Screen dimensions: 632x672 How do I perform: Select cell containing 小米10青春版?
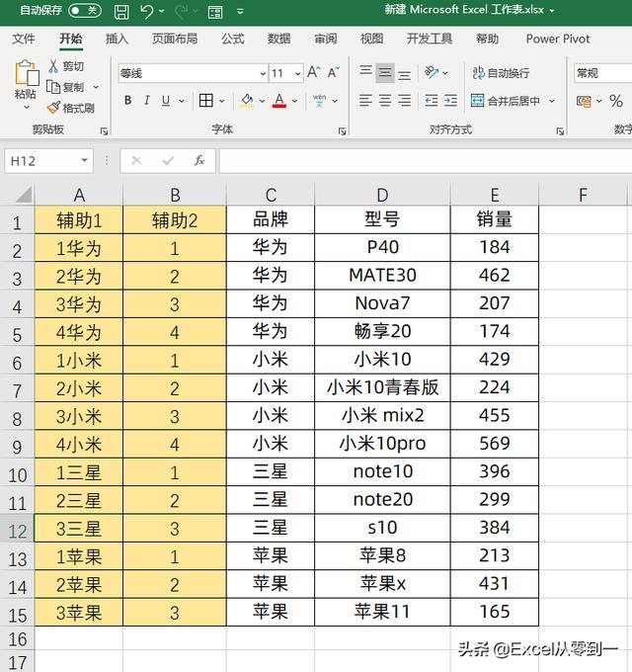[382, 387]
